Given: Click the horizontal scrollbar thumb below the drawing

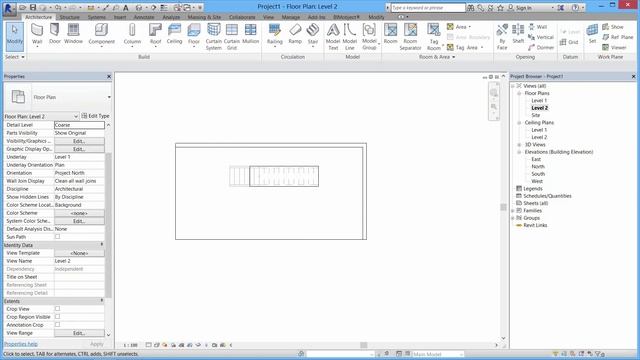Looking at the screenshot, I should (x=363, y=345).
